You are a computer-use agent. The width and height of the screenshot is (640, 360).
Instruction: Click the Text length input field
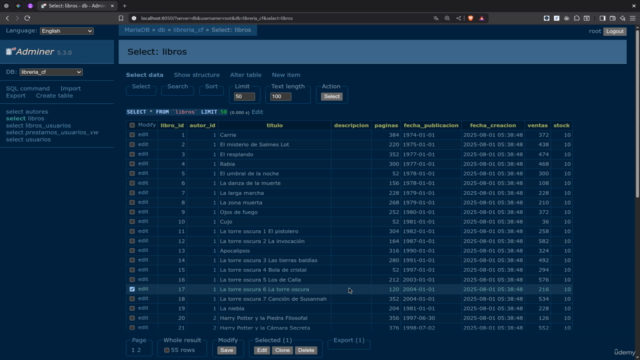tap(281, 97)
